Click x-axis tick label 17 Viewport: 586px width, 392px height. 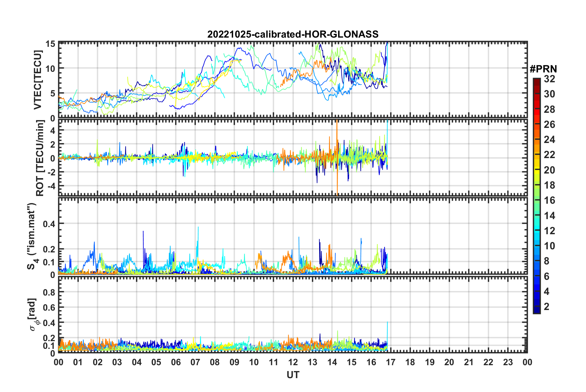point(391,362)
